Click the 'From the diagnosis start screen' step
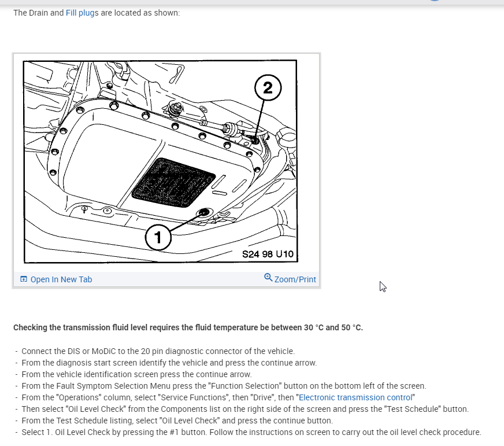504x446 pixels. pyautogui.click(x=169, y=363)
